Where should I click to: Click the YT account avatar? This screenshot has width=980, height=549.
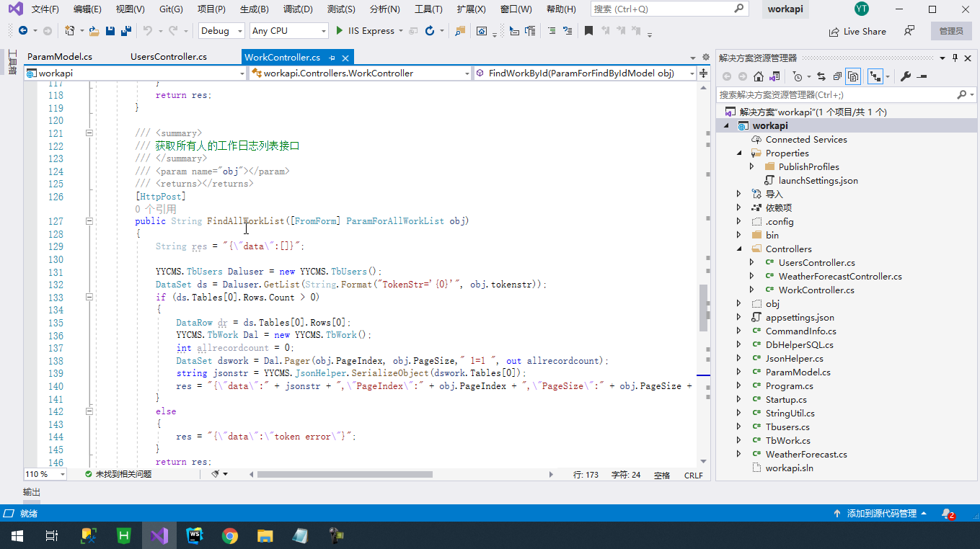pos(862,9)
